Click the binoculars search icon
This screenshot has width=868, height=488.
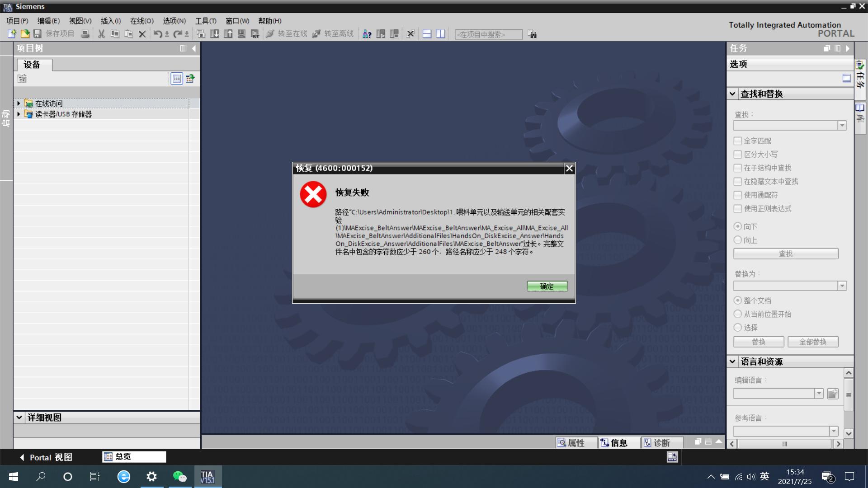[x=533, y=34]
